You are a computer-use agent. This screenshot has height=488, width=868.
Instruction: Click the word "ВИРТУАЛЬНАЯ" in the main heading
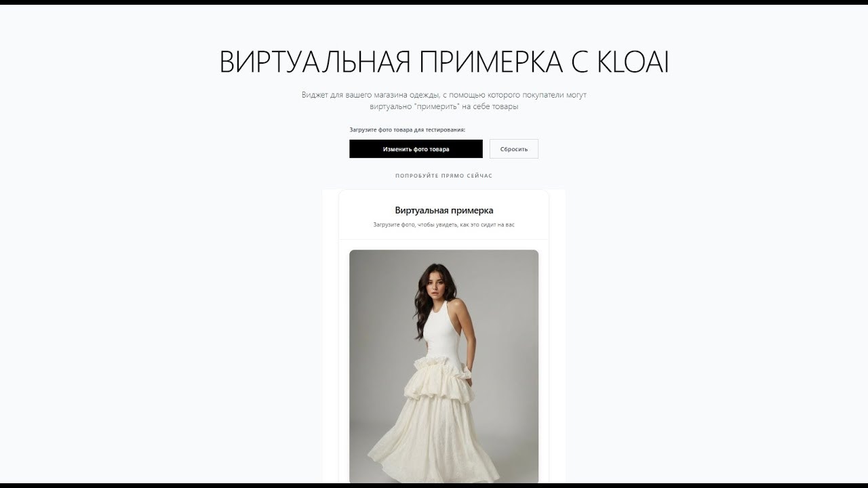point(315,62)
